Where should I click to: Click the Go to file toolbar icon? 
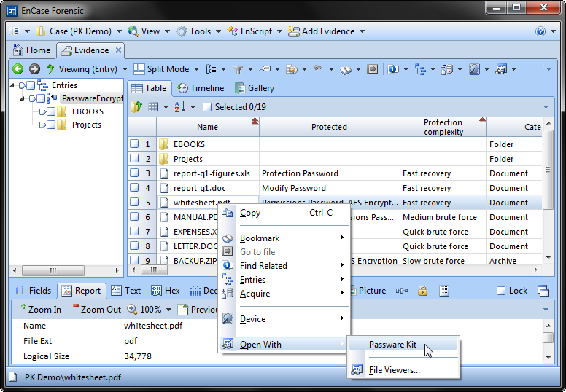(373, 68)
